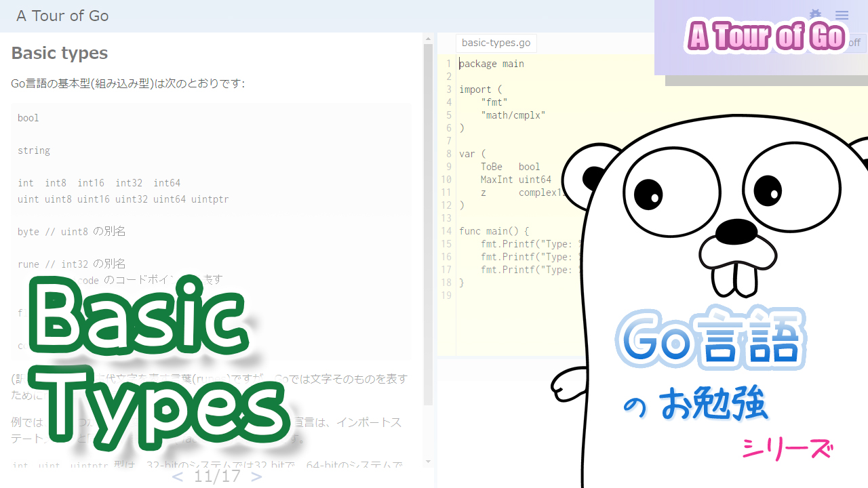
Task: Go to the previous page with '<' arrow
Action: pyautogui.click(x=178, y=476)
